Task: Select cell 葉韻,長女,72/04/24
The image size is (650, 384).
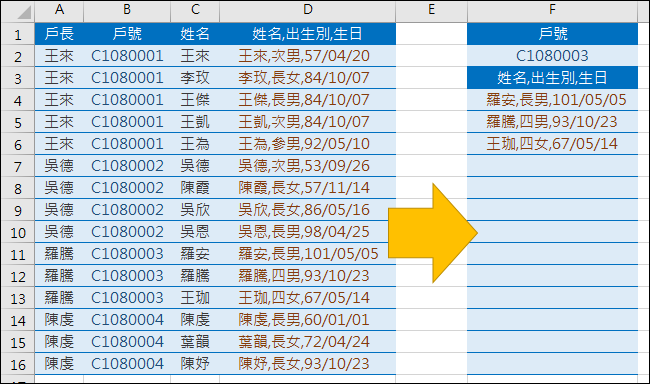Action: click(x=308, y=342)
